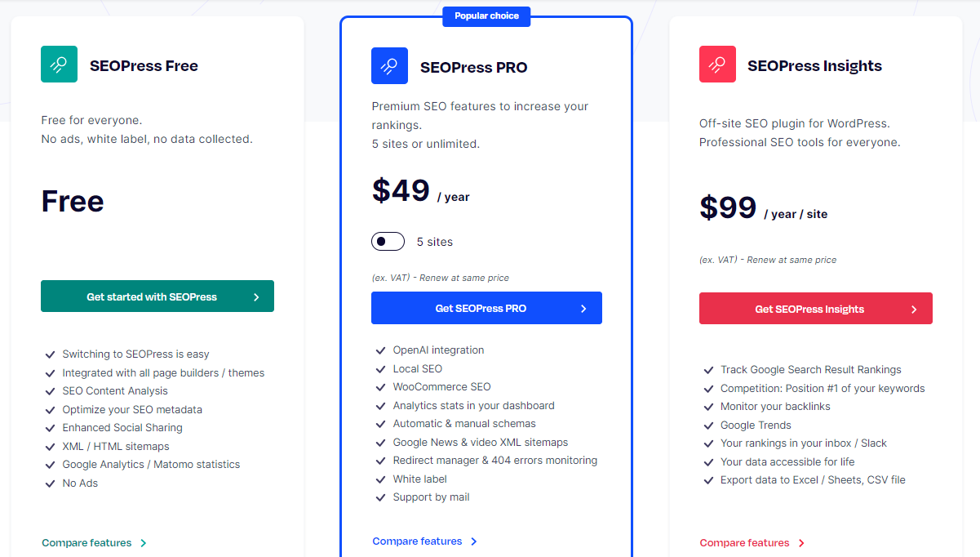Expand Compare features under SEOPress PRO
The width and height of the screenshot is (980, 557).
point(419,541)
